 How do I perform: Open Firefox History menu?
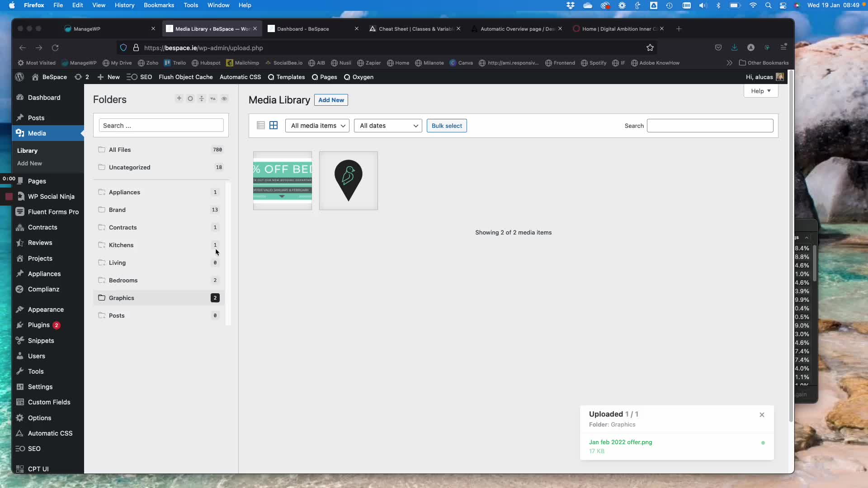[x=124, y=5]
